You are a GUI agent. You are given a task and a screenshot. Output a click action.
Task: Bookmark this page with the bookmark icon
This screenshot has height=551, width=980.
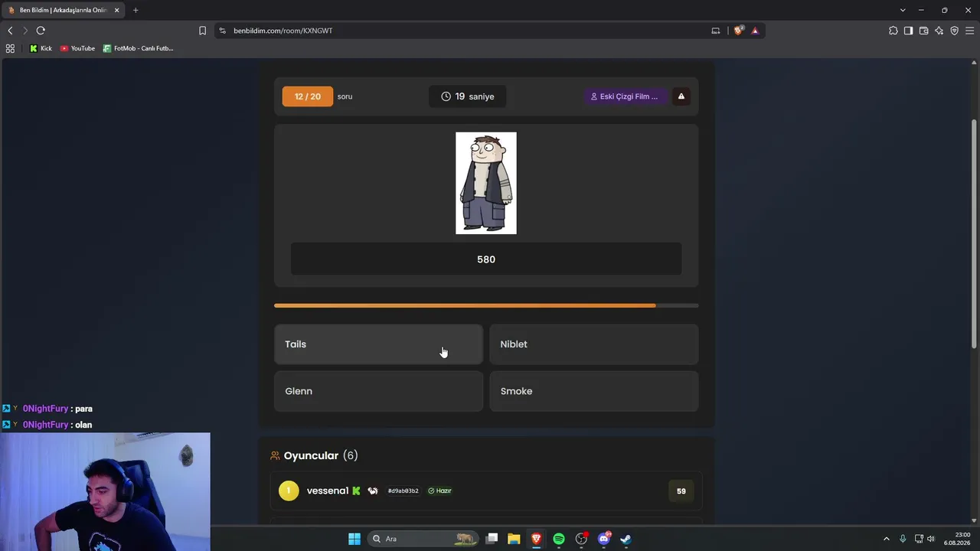pos(203,31)
